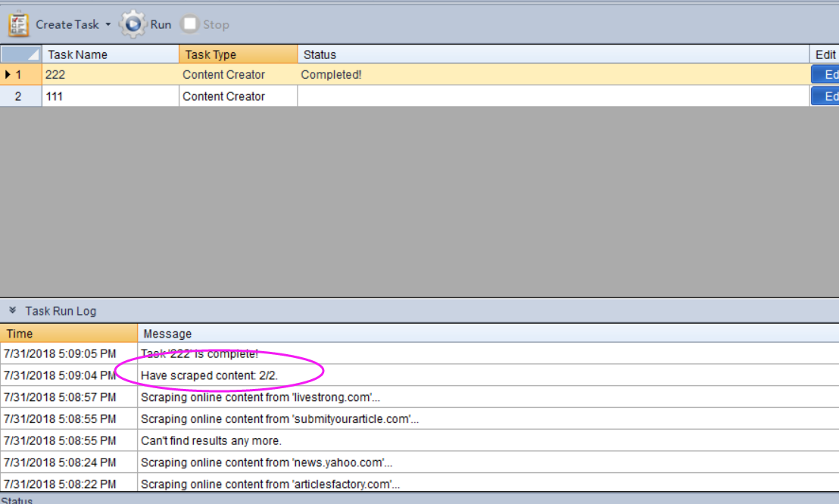Select row header 2 in task table
Viewport: 839px width, 504px height.
coord(20,96)
